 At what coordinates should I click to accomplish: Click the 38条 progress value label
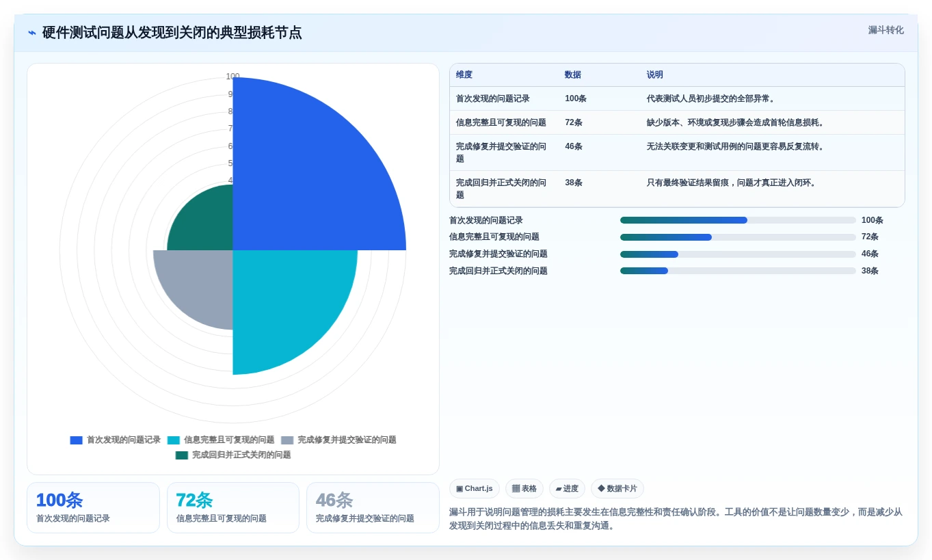click(870, 271)
